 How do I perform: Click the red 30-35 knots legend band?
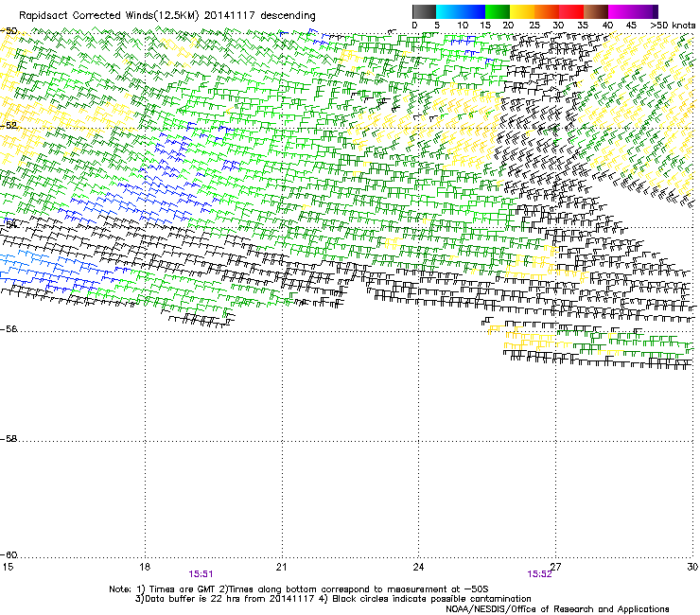pos(571,11)
